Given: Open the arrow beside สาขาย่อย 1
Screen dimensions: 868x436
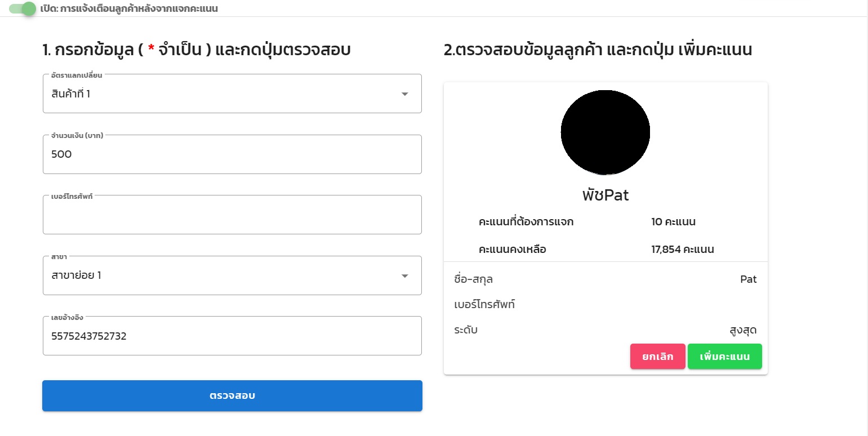Looking at the screenshot, I should click(404, 275).
